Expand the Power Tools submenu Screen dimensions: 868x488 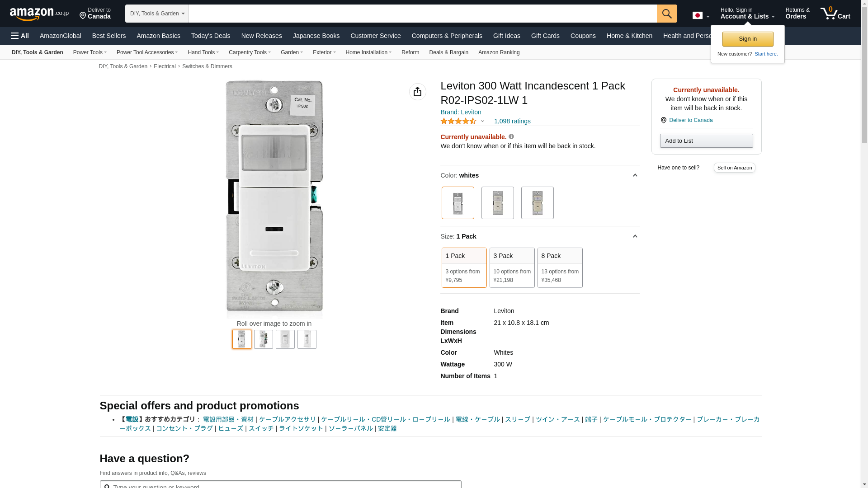(90, 52)
